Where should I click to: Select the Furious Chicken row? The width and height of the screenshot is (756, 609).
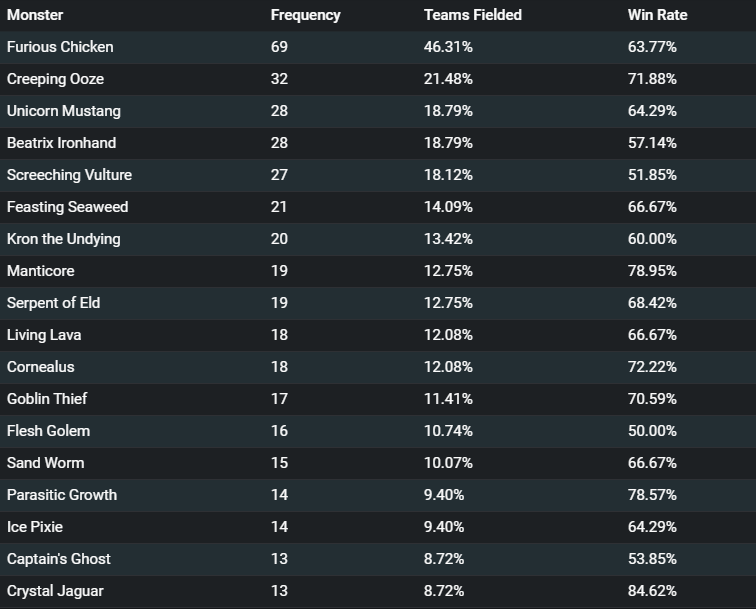pos(378,47)
